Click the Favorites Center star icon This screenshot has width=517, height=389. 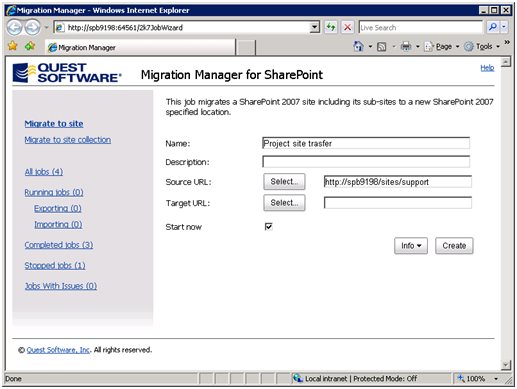(x=13, y=46)
